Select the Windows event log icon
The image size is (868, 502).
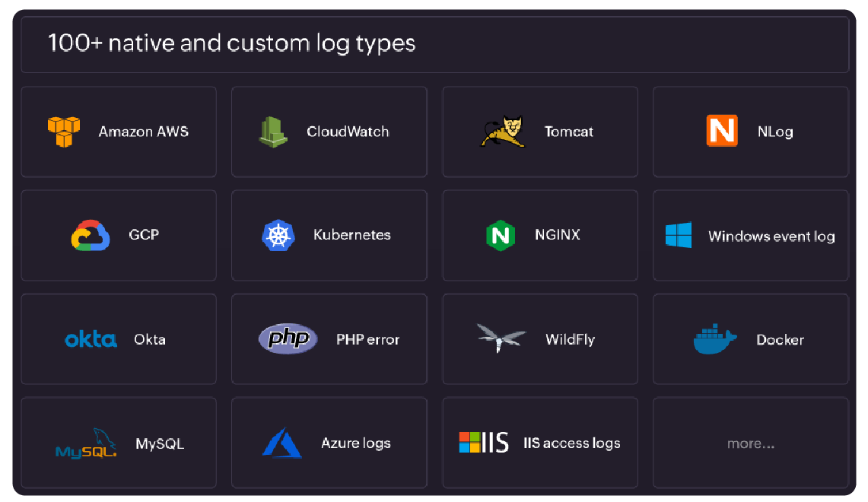pos(678,236)
